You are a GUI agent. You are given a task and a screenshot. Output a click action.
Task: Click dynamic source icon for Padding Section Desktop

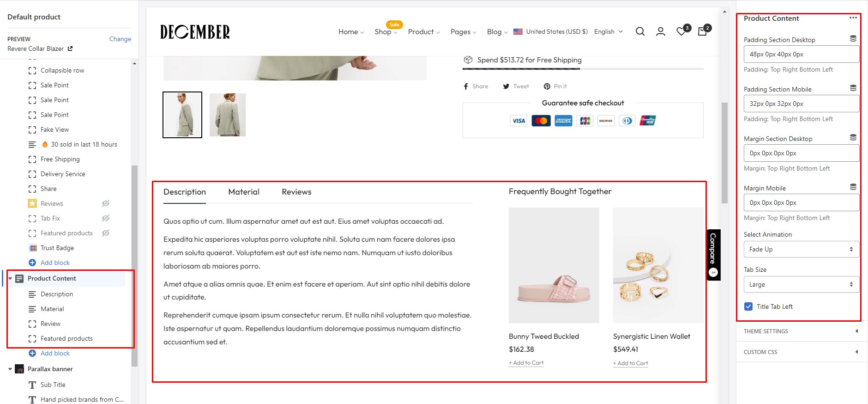pos(853,38)
